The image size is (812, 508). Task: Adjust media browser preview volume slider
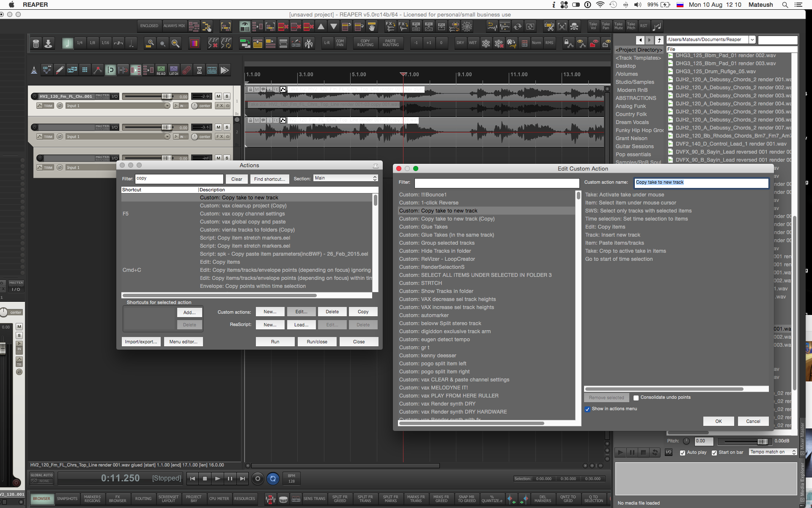pos(763,442)
